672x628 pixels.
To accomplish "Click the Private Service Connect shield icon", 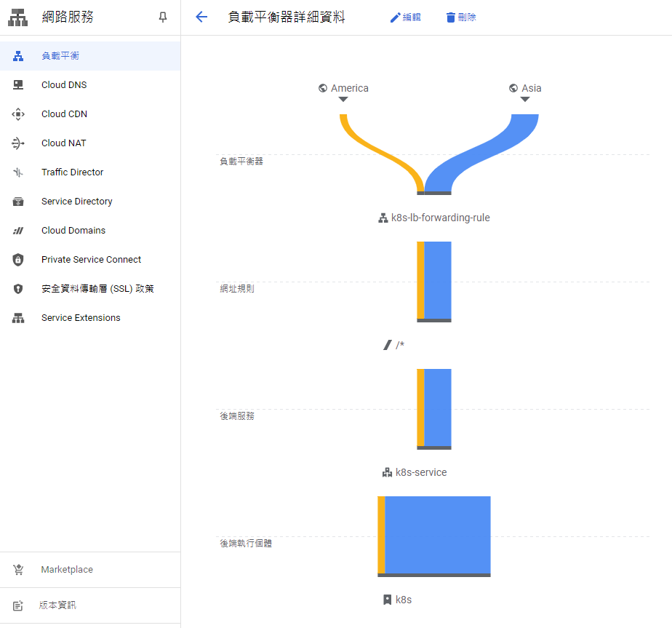I will [x=18, y=260].
